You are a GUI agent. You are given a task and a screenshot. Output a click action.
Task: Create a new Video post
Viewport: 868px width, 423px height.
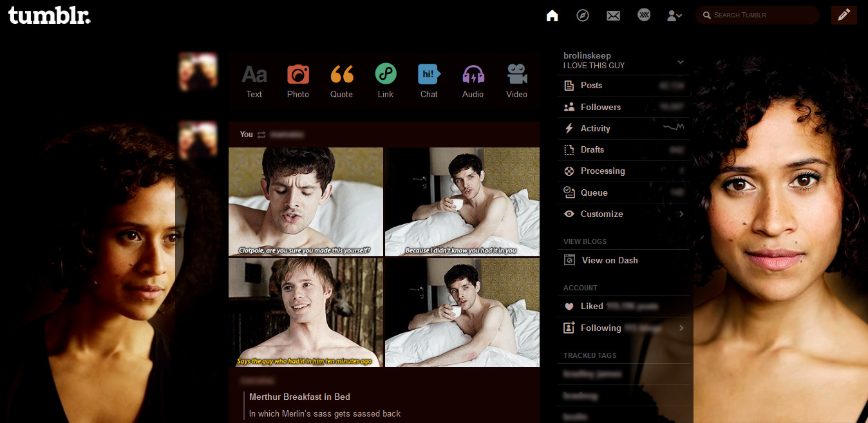click(516, 81)
